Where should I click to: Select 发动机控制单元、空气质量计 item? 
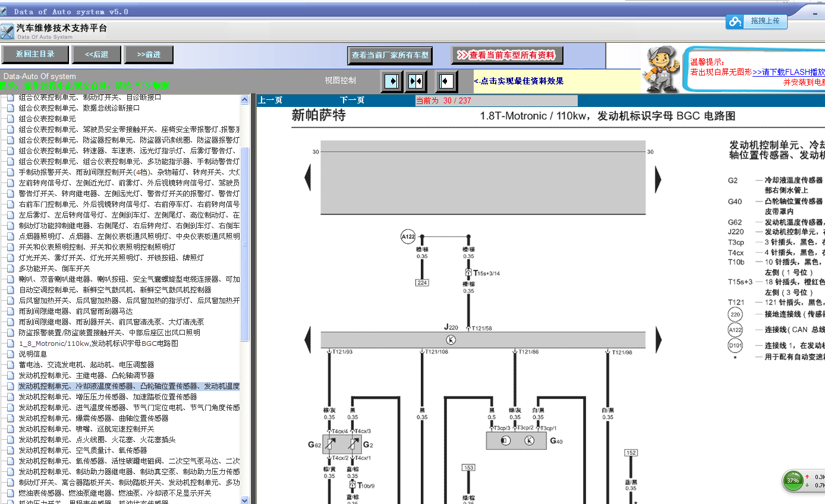[83, 451]
